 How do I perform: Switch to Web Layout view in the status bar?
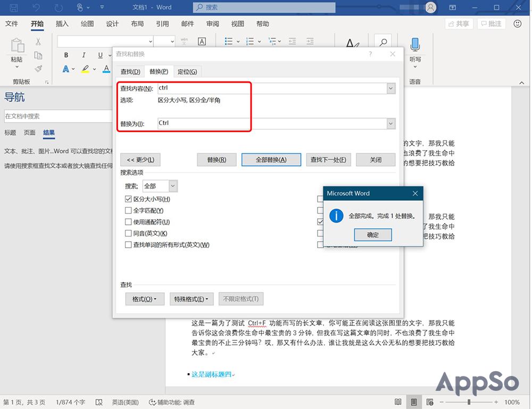(x=429, y=402)
